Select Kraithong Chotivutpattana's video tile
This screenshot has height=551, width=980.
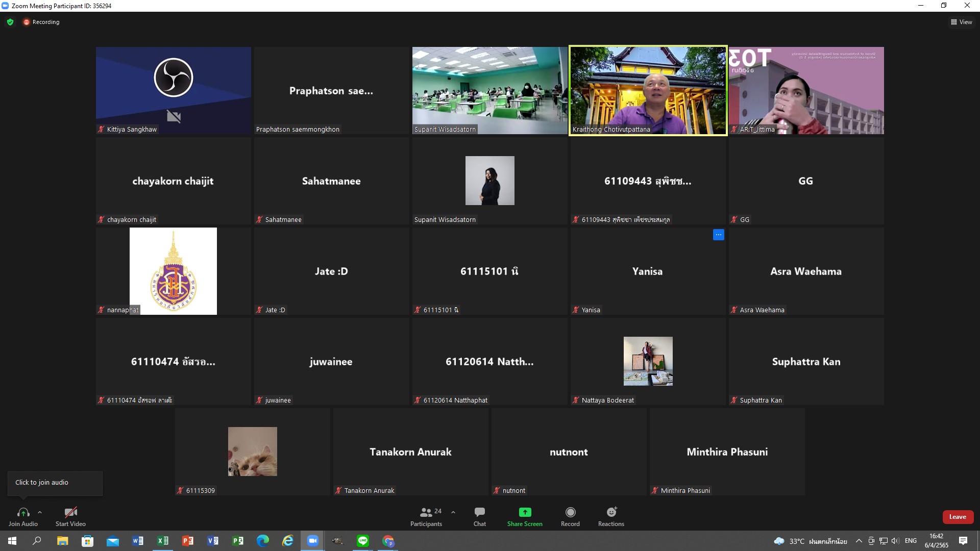648,90
